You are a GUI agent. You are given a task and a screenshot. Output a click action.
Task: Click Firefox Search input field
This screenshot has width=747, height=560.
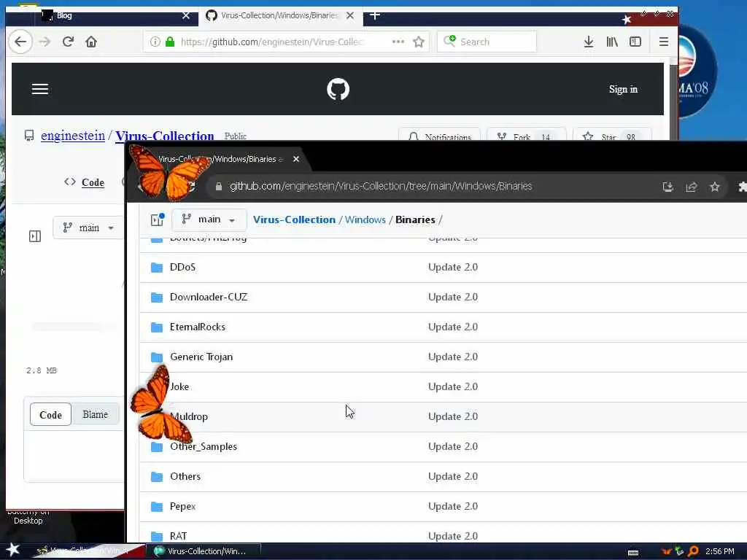click(x=487, y=42)
